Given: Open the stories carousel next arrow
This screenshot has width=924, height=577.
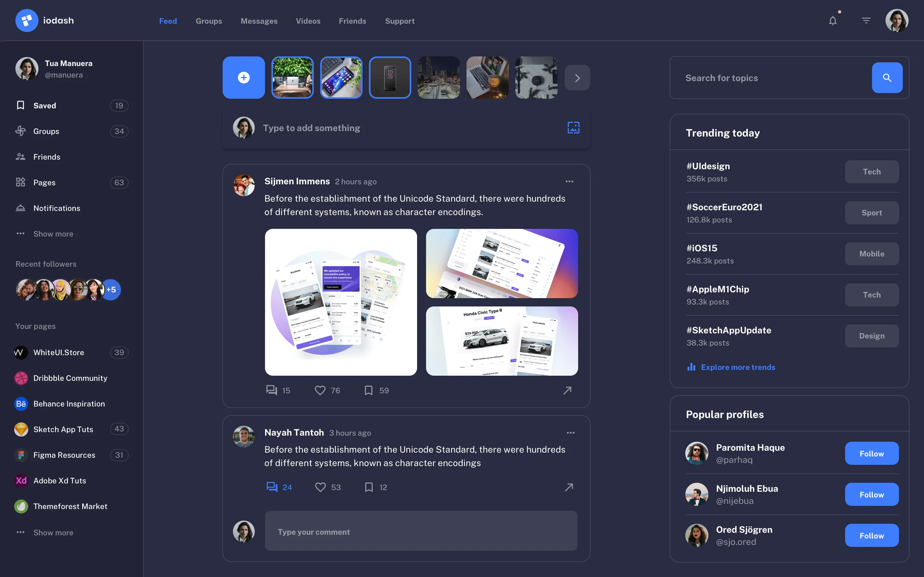Looking at the screenshot, I should (577, 78).
